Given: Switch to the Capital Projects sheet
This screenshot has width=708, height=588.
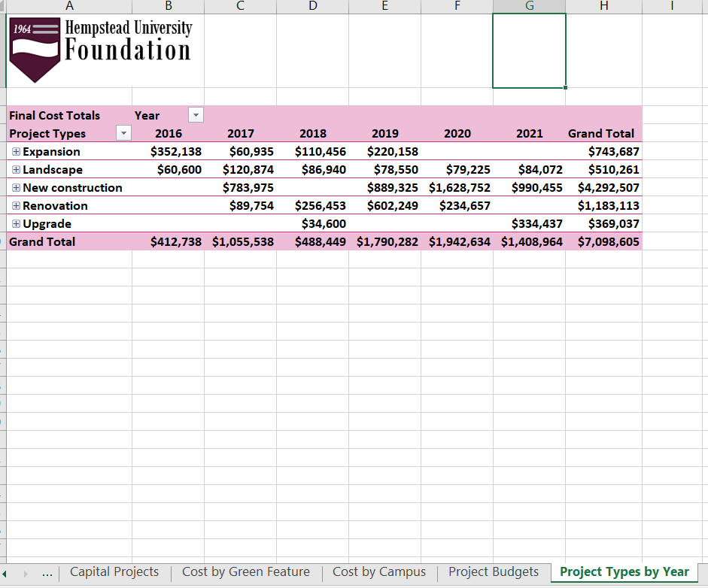Looking at the screenshot, I should coord(114,571).
